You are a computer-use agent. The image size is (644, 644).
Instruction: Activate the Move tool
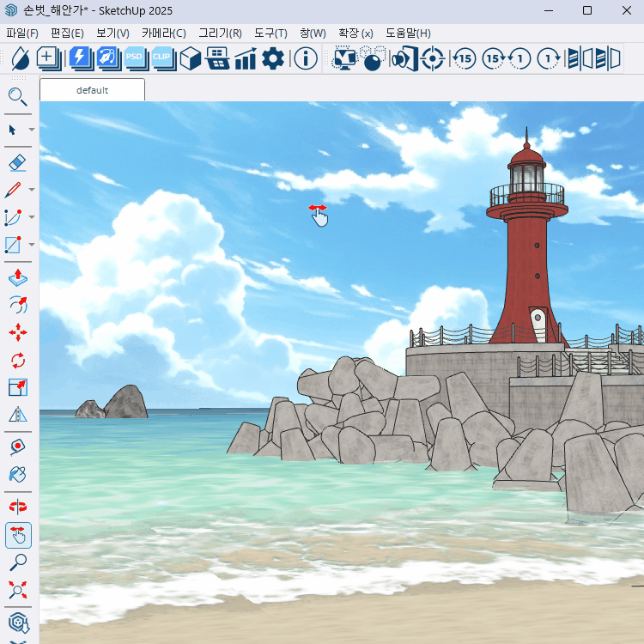[x=17, y=332]
